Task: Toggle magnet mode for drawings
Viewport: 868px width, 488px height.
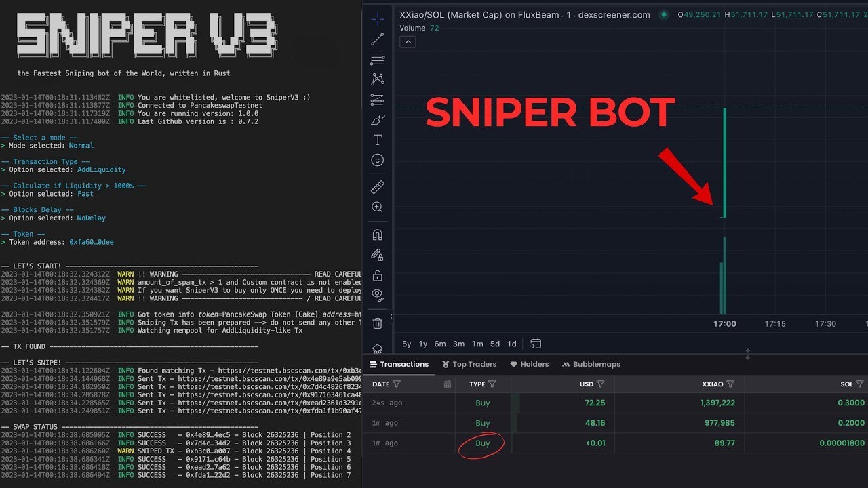Action: coord(378,235)
